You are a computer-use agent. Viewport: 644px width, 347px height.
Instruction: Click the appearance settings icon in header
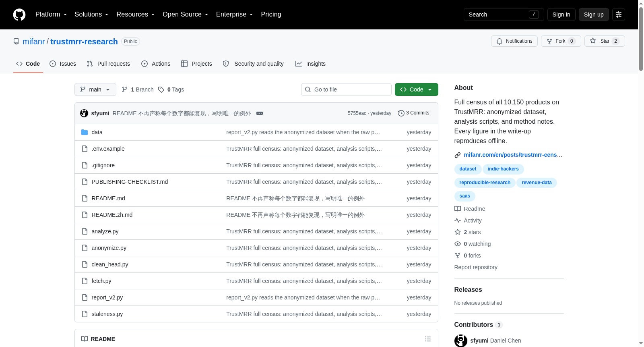(619, 15)
